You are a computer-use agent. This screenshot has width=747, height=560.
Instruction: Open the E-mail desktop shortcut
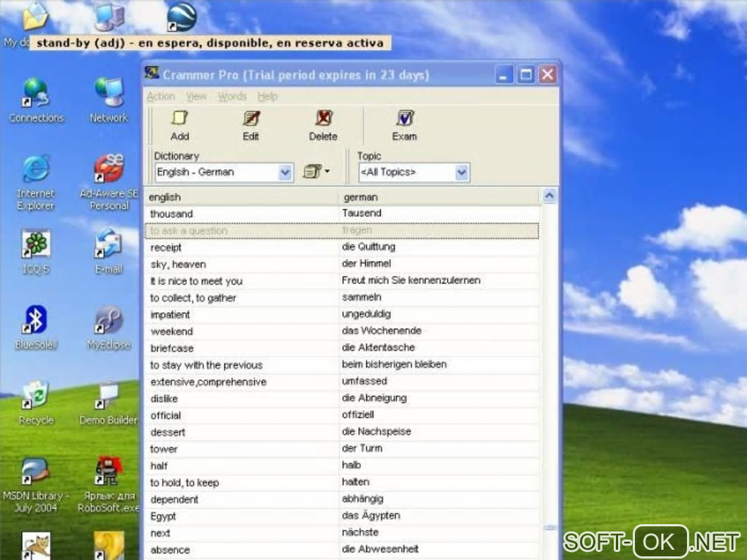tap(108, 252)
